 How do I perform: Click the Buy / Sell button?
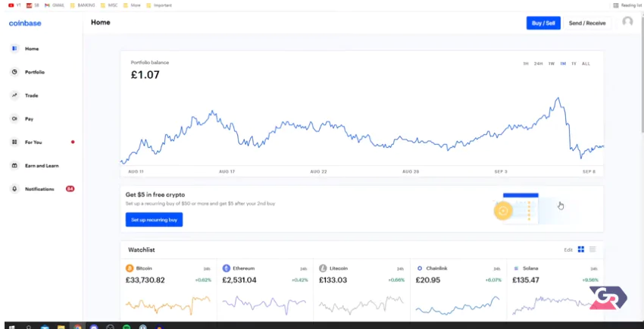(x=543, y=23)
